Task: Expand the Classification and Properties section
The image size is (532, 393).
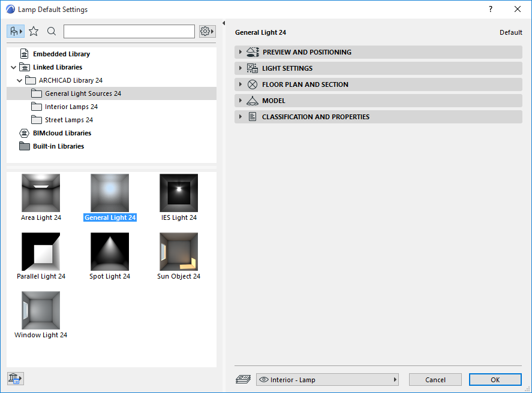Action: pos(240,117)
